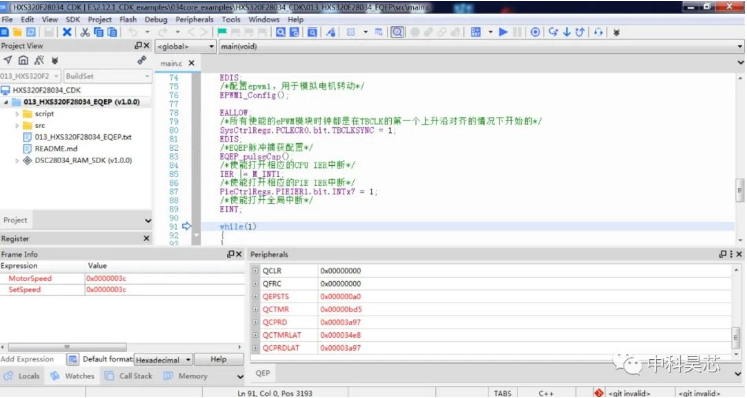This screenshot has width=747, height=398.
Task: Open the Peripherals menu
Action: pyautogui.click(x=194, y=20)
